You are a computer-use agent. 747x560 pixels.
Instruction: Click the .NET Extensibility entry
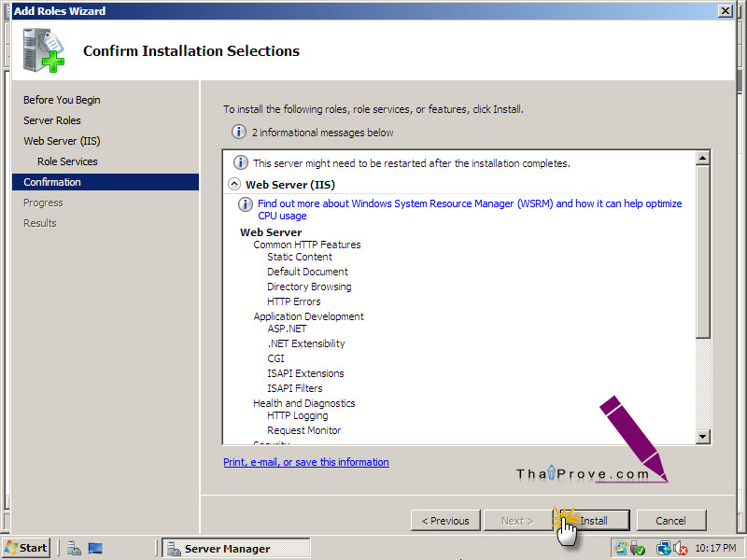point(306,343)
